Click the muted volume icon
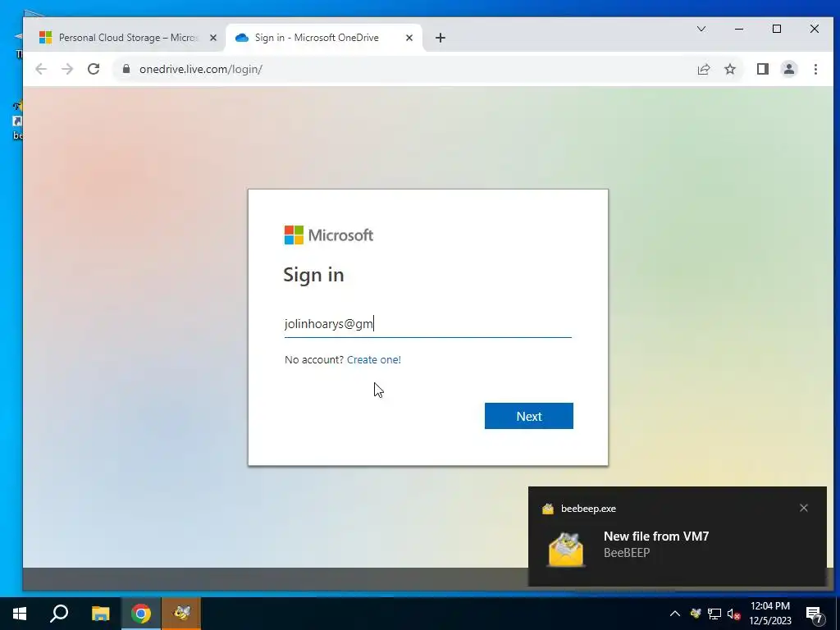The height and width of the screenshot is (630, 840). coord(734,614)
